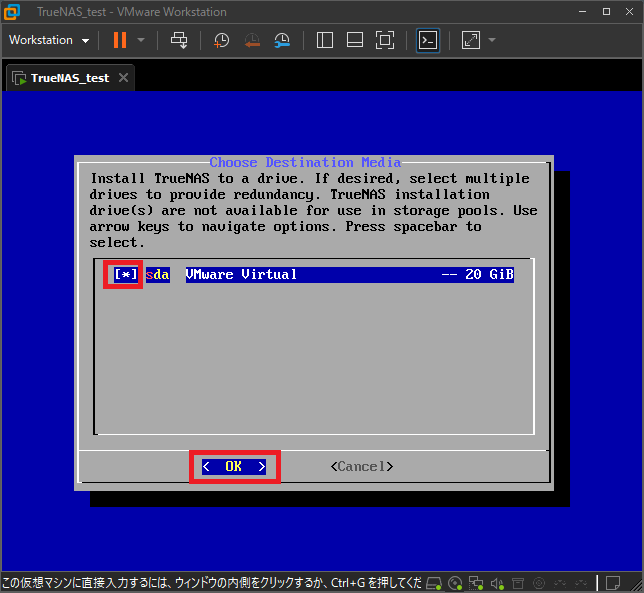Send Ctrl+Alt+Del to the VM
This screenshot has width=644, height=593.
pyautogui.click(x=179, y=40)
